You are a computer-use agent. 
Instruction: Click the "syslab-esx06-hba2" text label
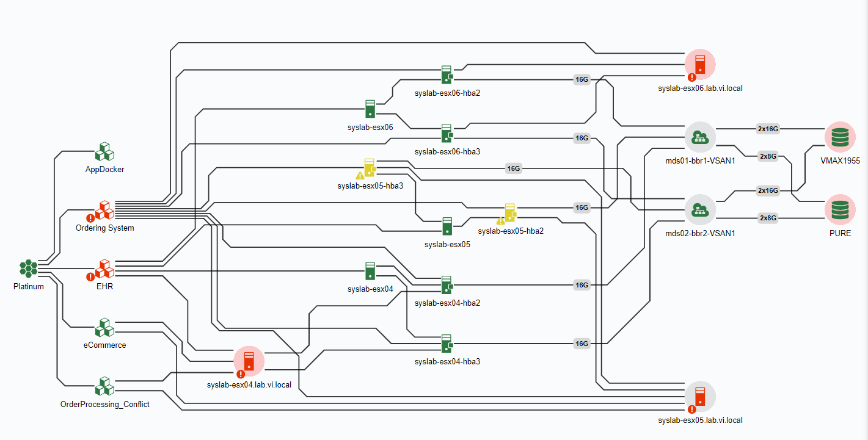[x=447, y=93]
